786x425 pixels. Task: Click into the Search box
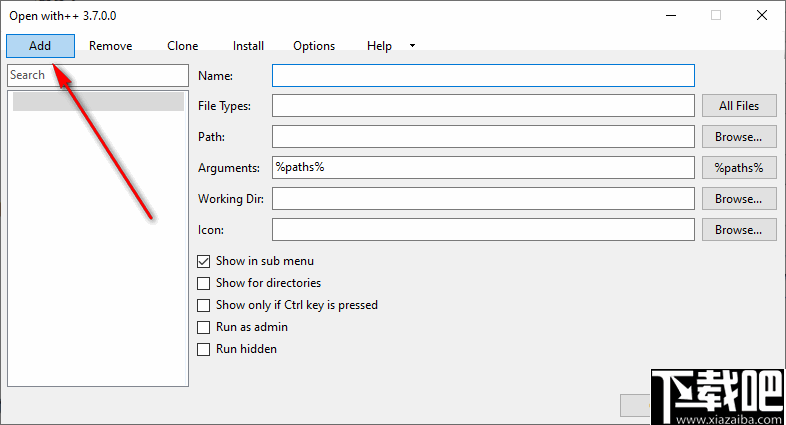98,75
